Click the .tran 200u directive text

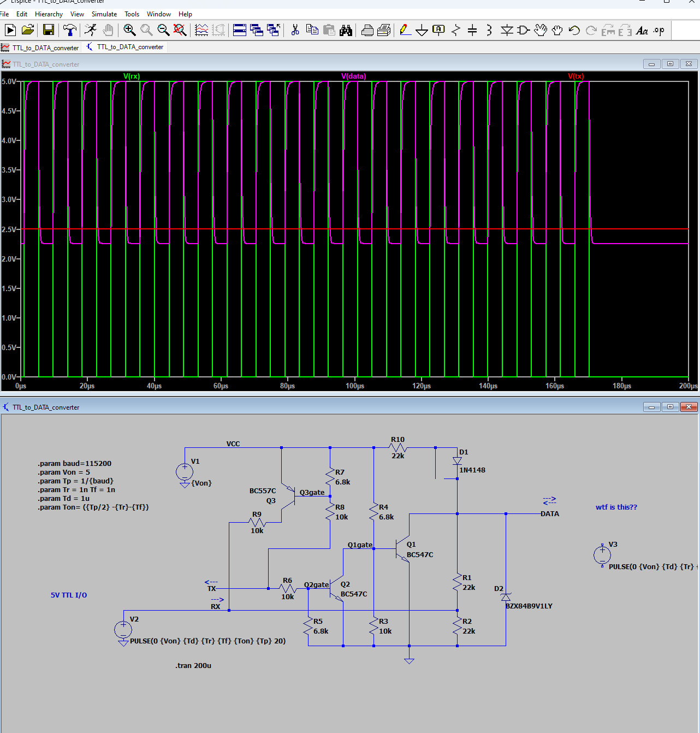tap(193, 666)
